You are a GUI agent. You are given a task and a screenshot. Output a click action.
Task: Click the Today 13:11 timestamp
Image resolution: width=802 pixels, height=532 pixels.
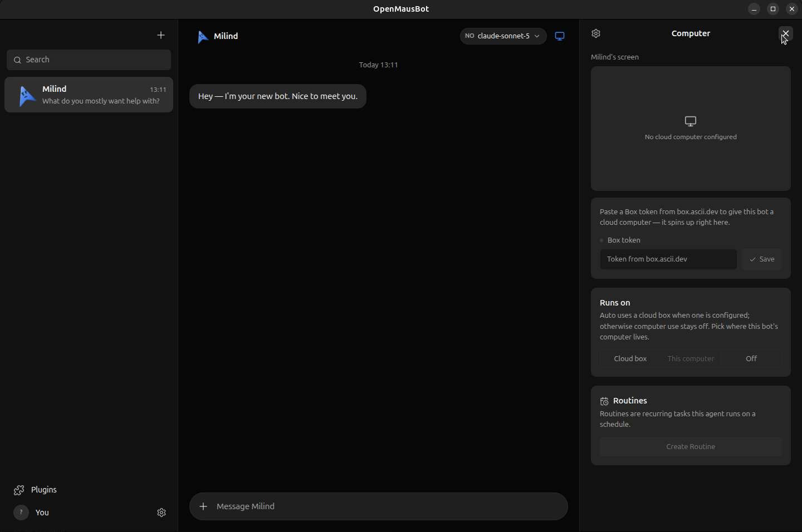pyautogui.click(x=379, y=65)
